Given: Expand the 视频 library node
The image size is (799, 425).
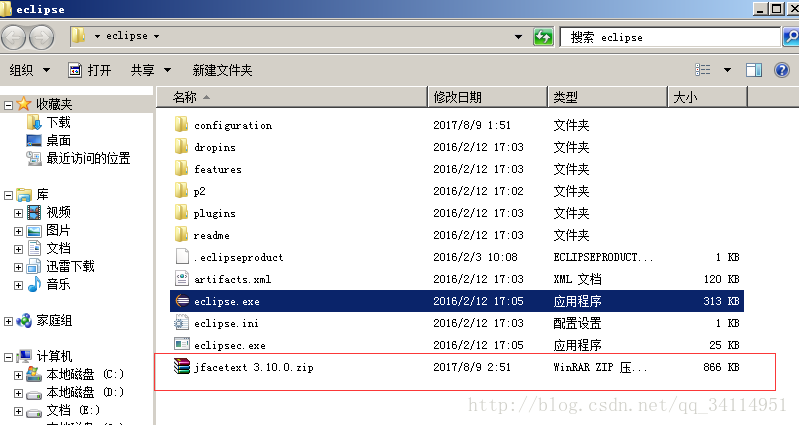Looking at the screenshot, I should [x=18, y=213].
